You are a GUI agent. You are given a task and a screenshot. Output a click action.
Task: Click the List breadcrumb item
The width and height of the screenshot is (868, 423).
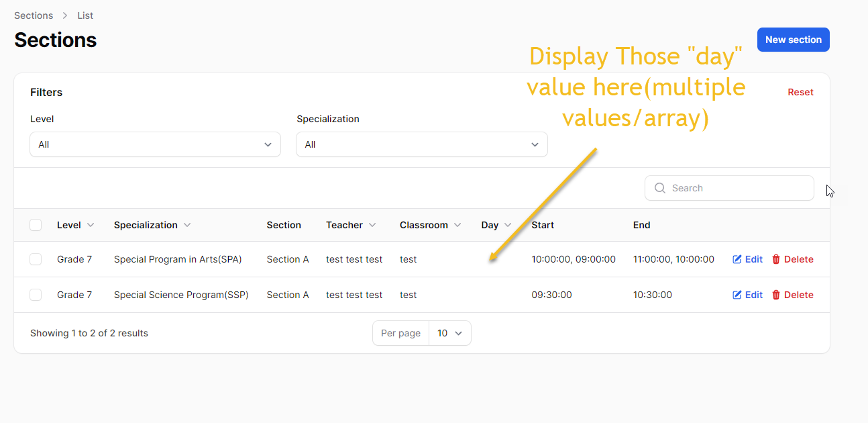click(x=85, y=15)
